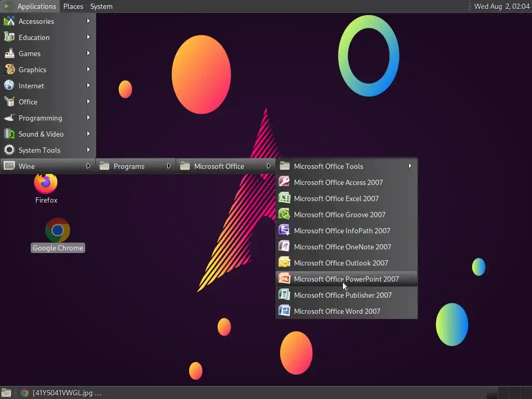532x399 pixels.
Task: Click the PowerPoint 2007 icon
Action: coord(284,279)
